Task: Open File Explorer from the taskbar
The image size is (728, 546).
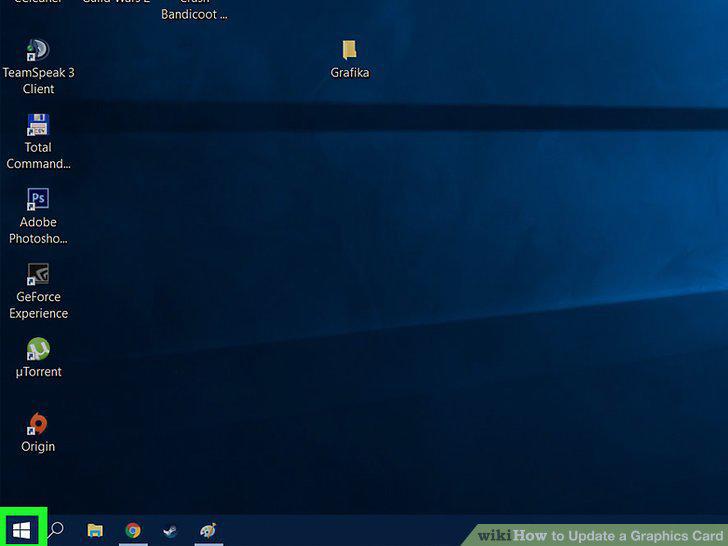Action: pyautogui.click(x=95, y=530)
